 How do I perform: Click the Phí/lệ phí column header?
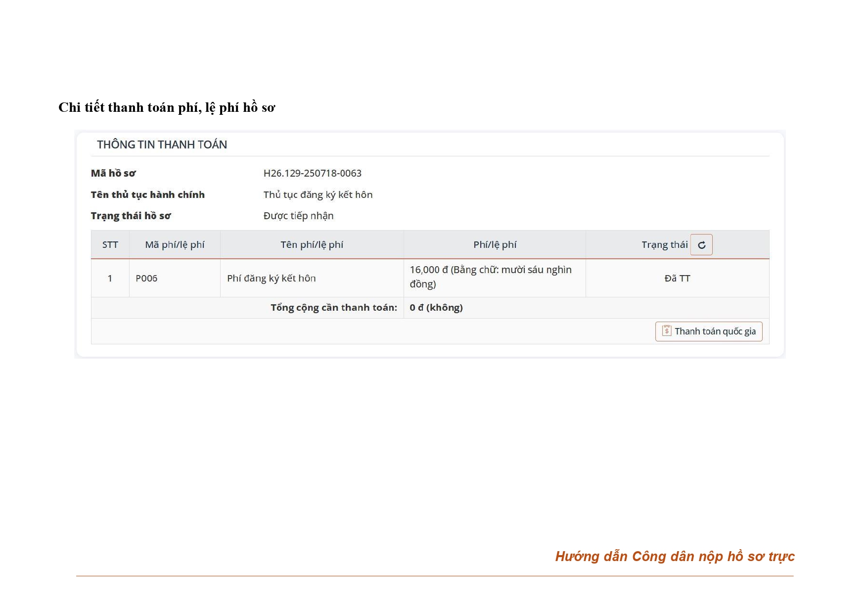click(x=495, y=245)
